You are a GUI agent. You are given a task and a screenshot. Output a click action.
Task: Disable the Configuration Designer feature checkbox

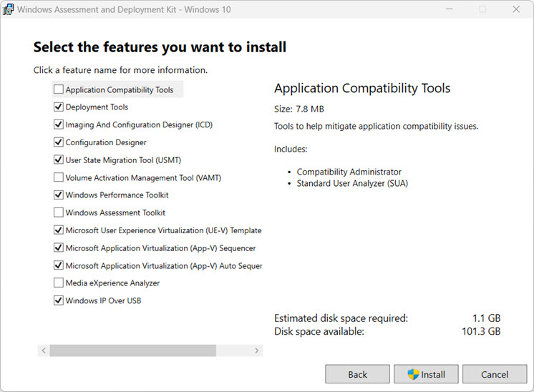[58, 142]
